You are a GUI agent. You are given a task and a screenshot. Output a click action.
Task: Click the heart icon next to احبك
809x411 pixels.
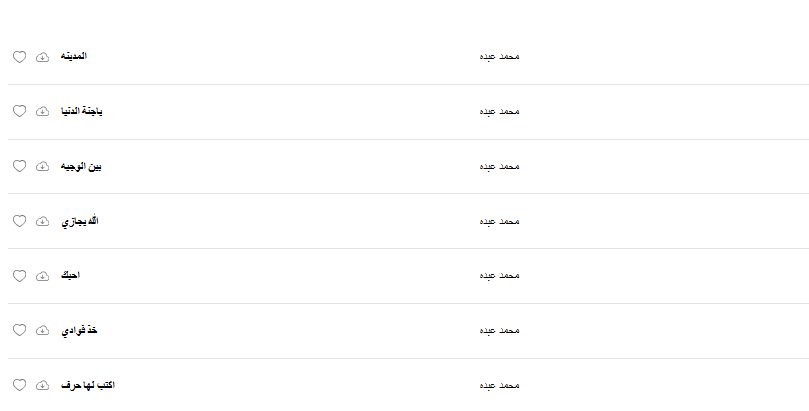click(19, 275)
